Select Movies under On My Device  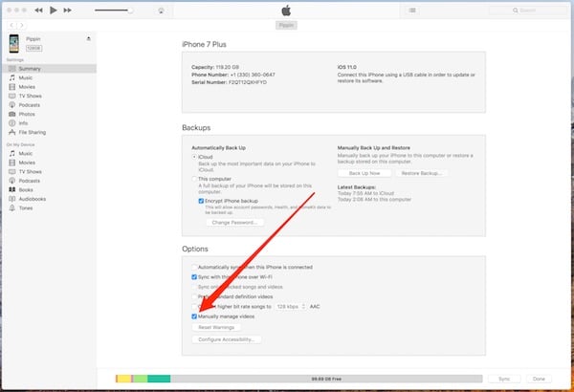[x=49, y=163]
